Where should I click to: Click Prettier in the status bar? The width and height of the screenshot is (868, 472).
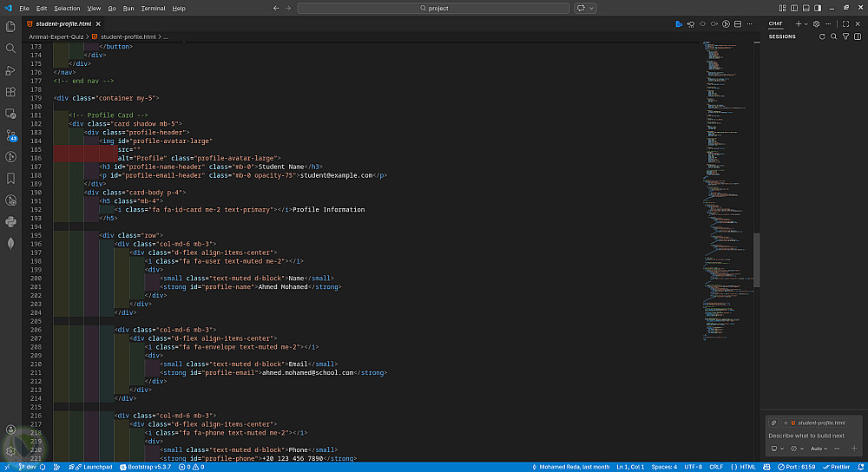coord(836,467)
